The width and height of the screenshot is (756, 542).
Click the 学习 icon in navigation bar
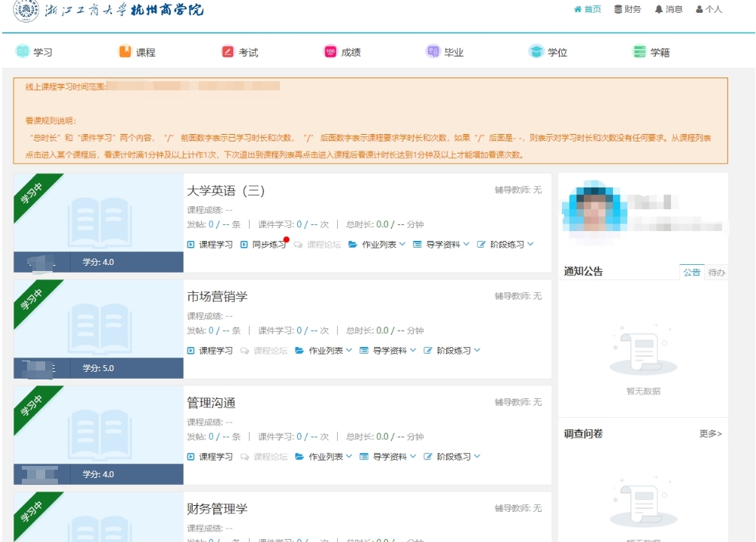(x=23, y=52)
